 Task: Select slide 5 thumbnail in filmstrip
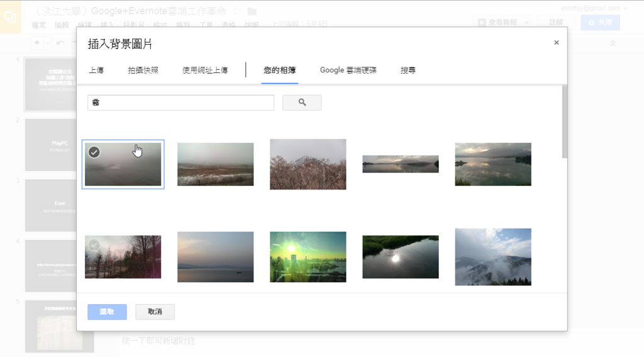pyautogui.click(x=59, y=326)
